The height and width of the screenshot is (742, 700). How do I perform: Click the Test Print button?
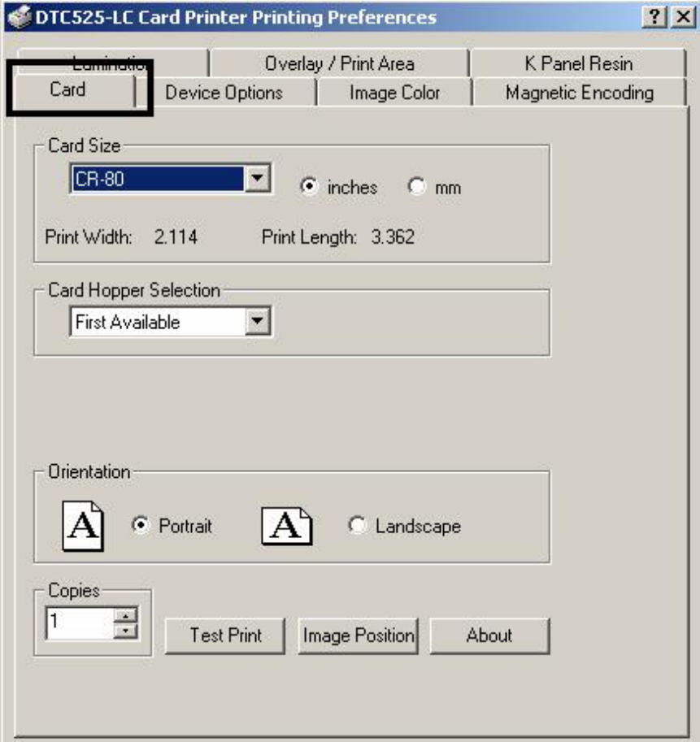225,636
